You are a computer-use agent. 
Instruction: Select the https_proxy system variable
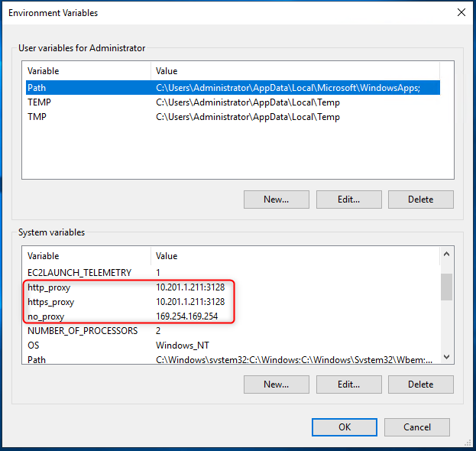[x=233, y=302]
